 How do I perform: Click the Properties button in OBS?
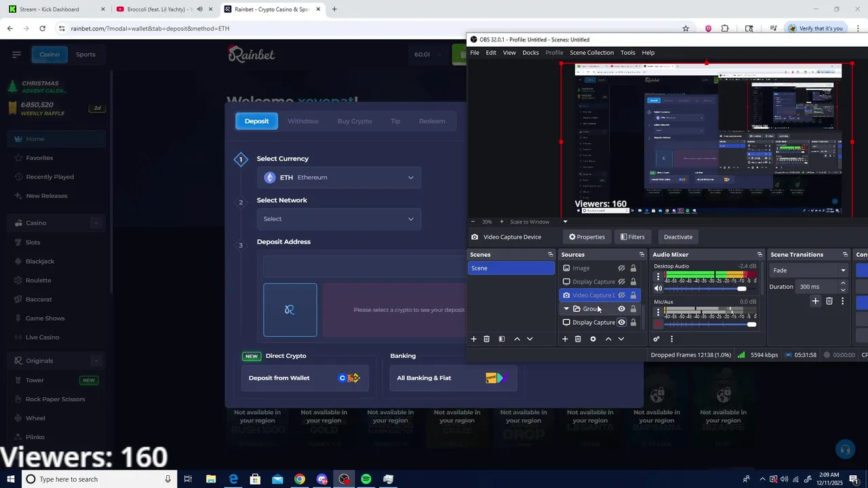click(587, 237)
